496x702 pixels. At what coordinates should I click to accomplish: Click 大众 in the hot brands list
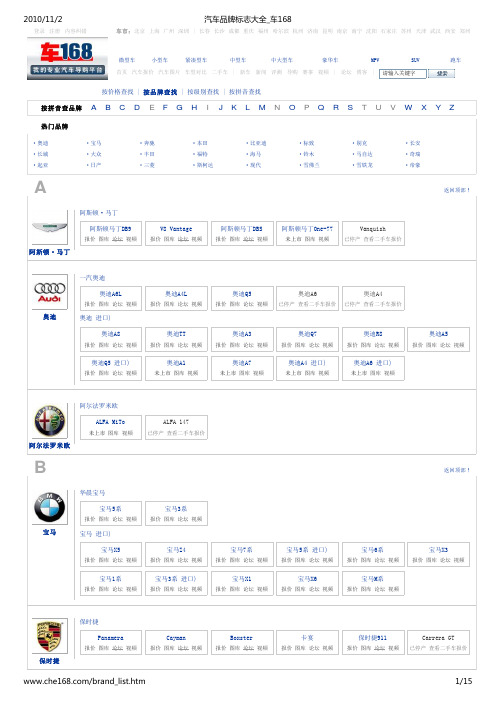(x=96, y=154)
